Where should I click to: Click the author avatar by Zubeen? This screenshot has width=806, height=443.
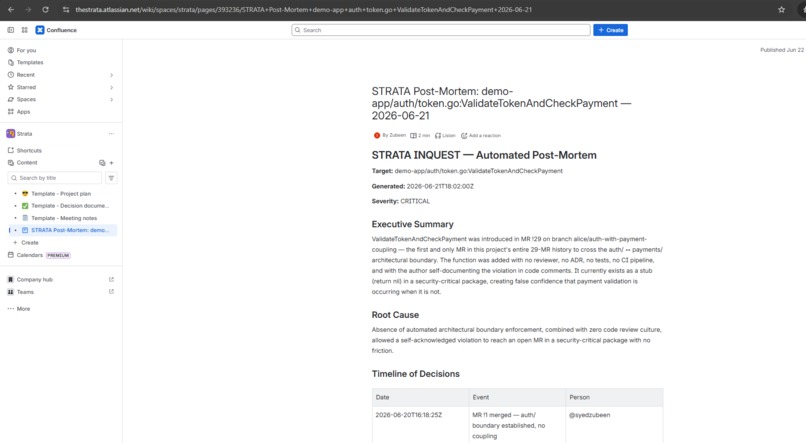(x=377, y=136)
